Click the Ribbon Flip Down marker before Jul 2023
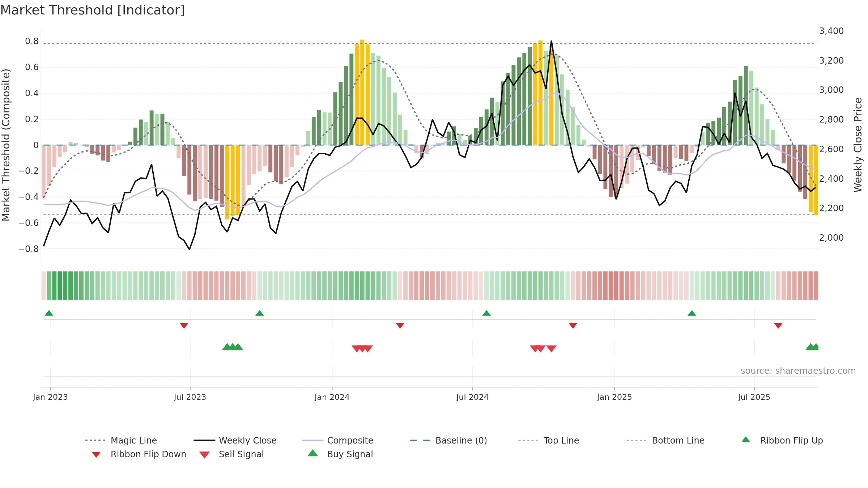Image resolution: width=868 pixels, height=488 pixels. point(184,326)
